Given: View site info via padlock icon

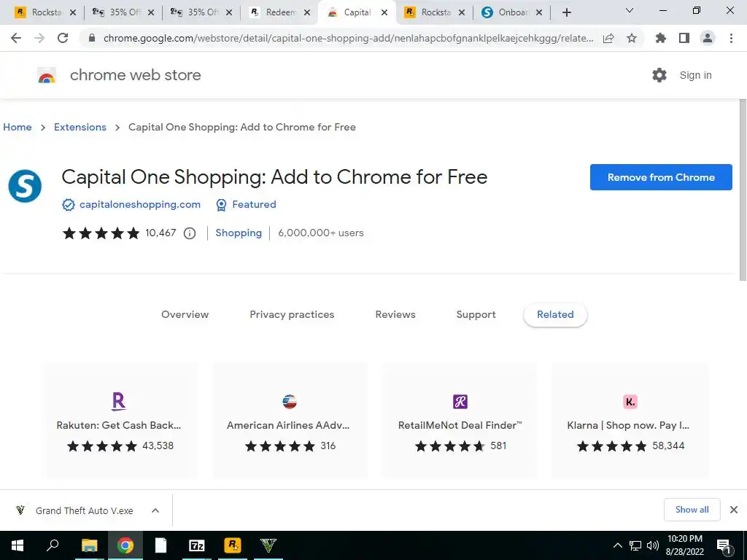Looking at the screenshot, I should pyautogui.click(x=93, y=38).
